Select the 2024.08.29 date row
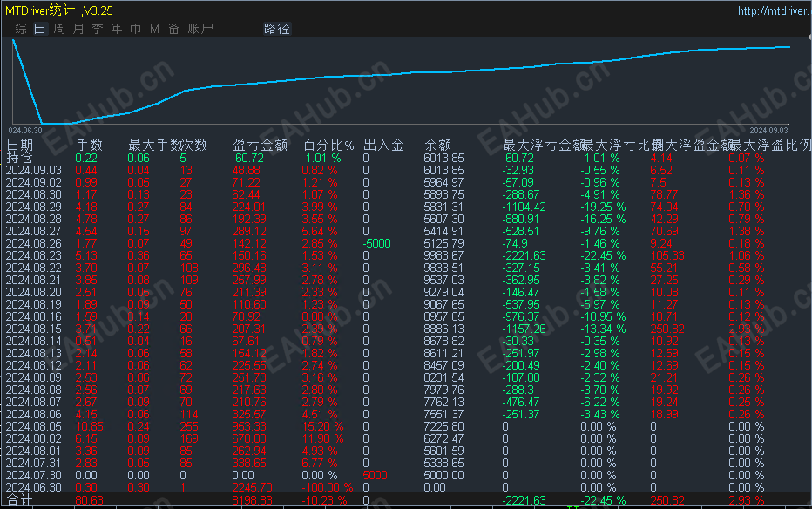Image resolution: width=812 pixels, height=509 pixels. [x=34, y=207]
